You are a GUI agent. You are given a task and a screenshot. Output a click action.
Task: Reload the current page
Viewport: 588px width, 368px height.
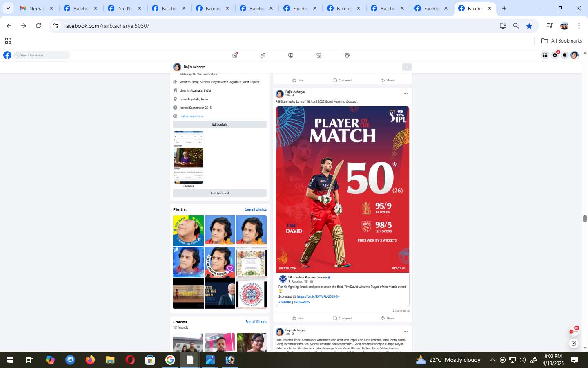point(38,26)
